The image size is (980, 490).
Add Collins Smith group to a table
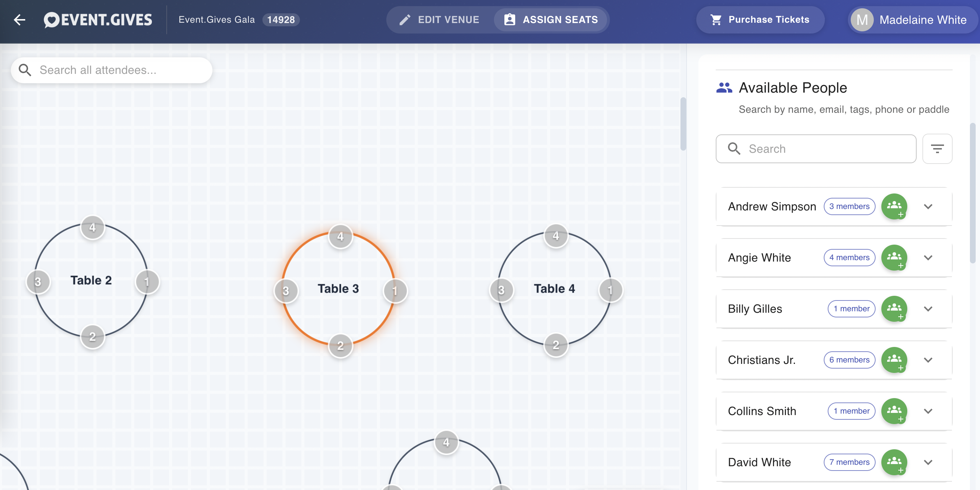pyautogui.click(x=894, y=411)
